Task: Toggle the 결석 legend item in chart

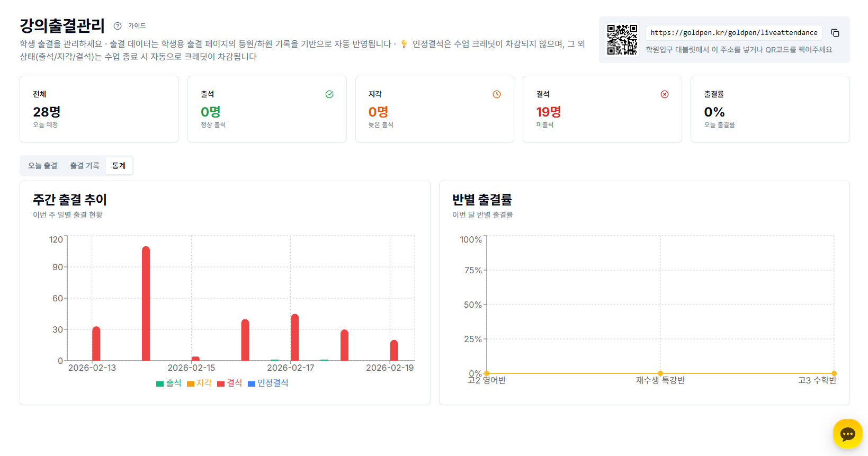Action: click(x=230, y=383)
